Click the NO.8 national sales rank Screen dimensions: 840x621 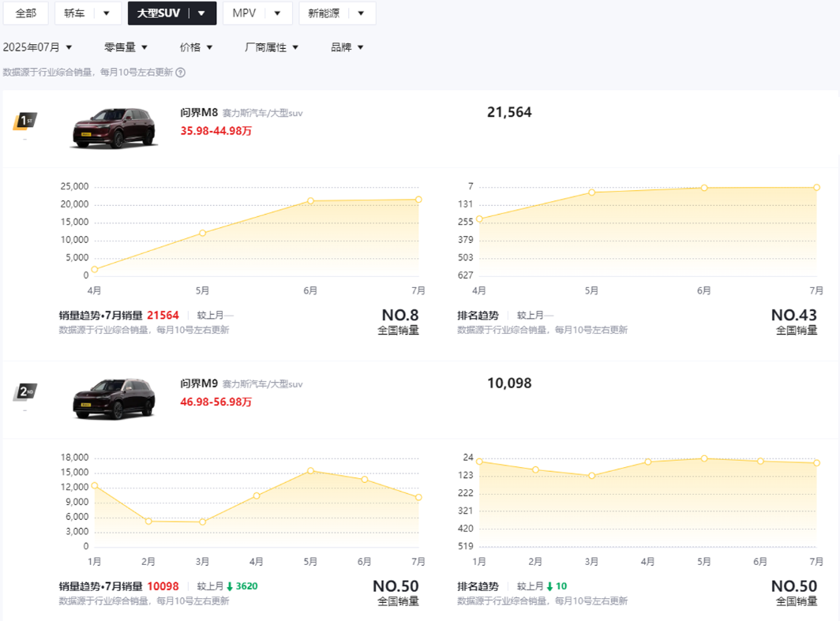click(x=400, y=316)
